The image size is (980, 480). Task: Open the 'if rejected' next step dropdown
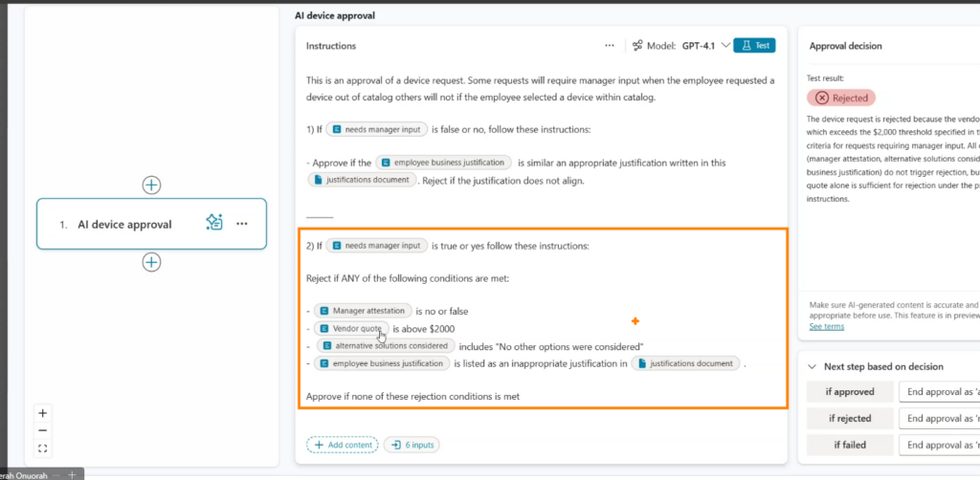click(938, 418)
